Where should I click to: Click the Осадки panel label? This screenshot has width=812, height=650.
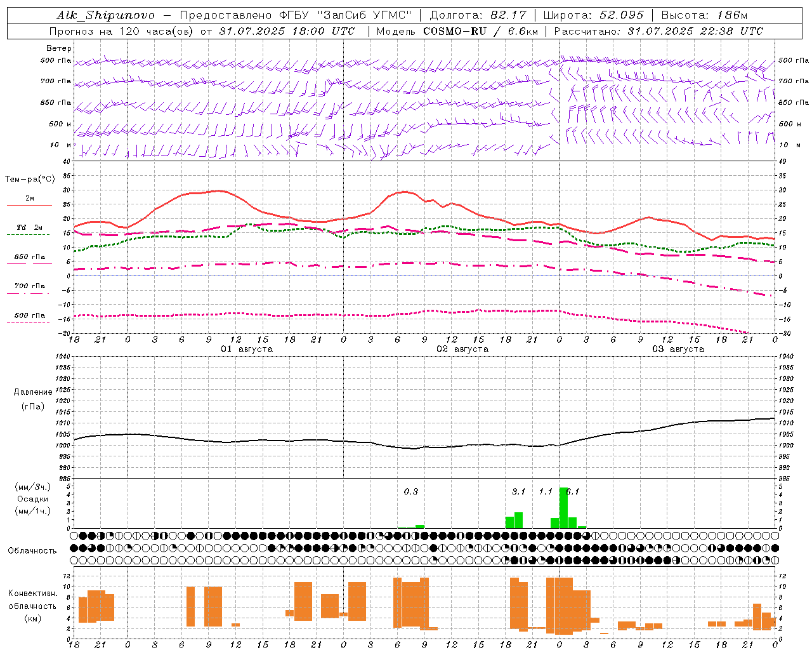pos(33,499)
